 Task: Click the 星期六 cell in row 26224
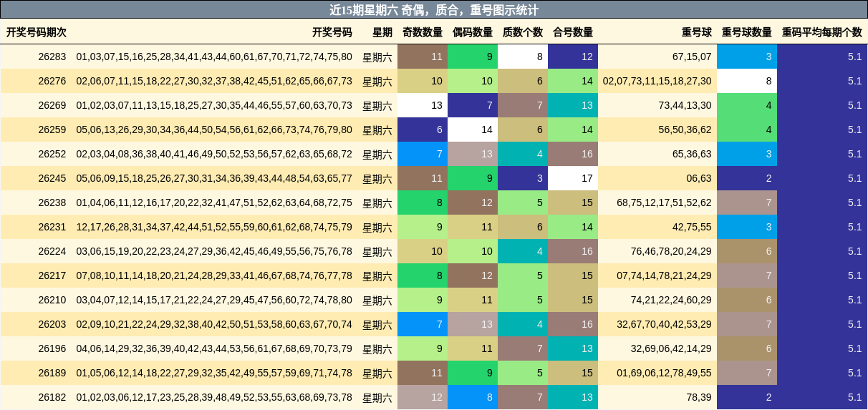click(x=377, y=251)
